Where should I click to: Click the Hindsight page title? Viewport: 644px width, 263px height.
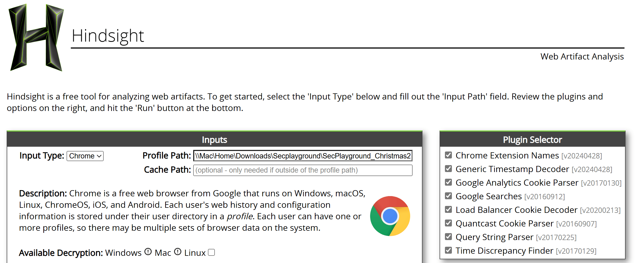108,36
